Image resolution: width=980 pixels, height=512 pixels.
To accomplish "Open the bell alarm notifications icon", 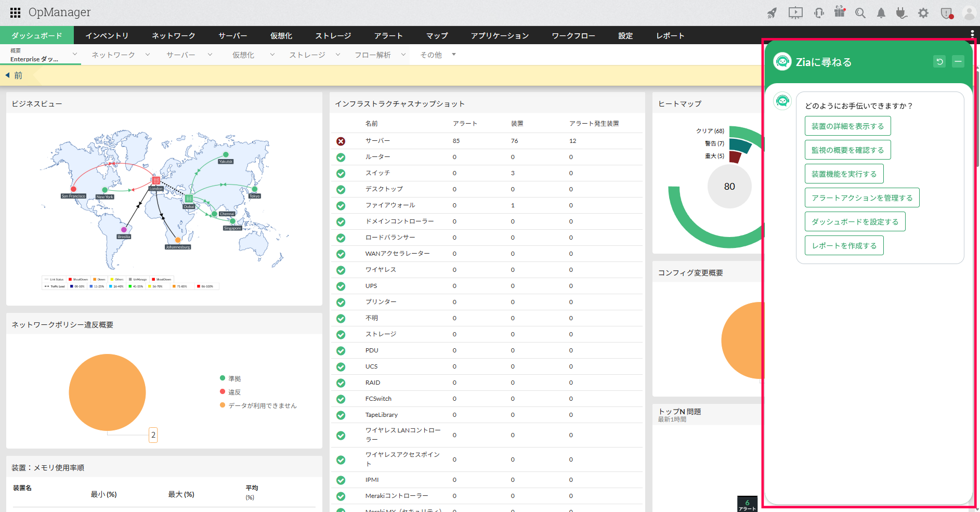I will (881, 13).
